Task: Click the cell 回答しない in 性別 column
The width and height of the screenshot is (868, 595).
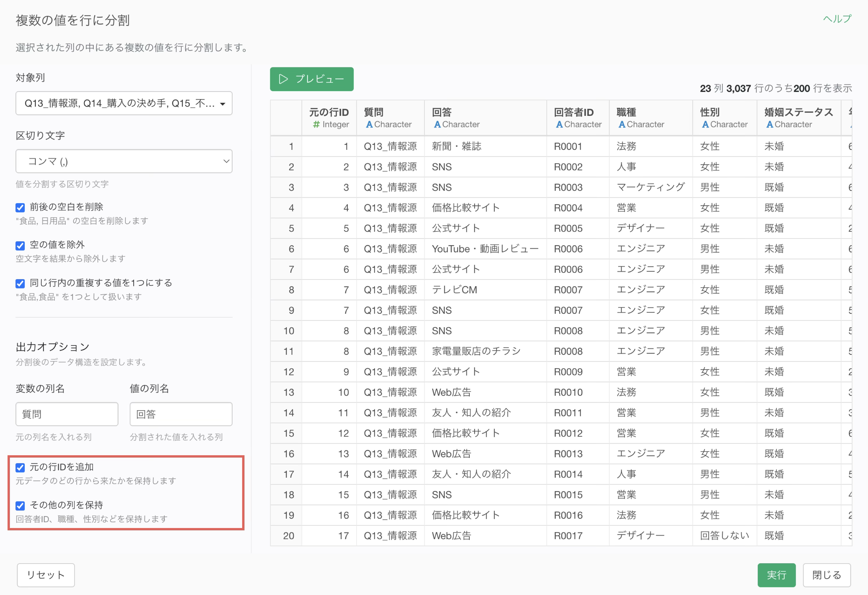Action: 724,536
